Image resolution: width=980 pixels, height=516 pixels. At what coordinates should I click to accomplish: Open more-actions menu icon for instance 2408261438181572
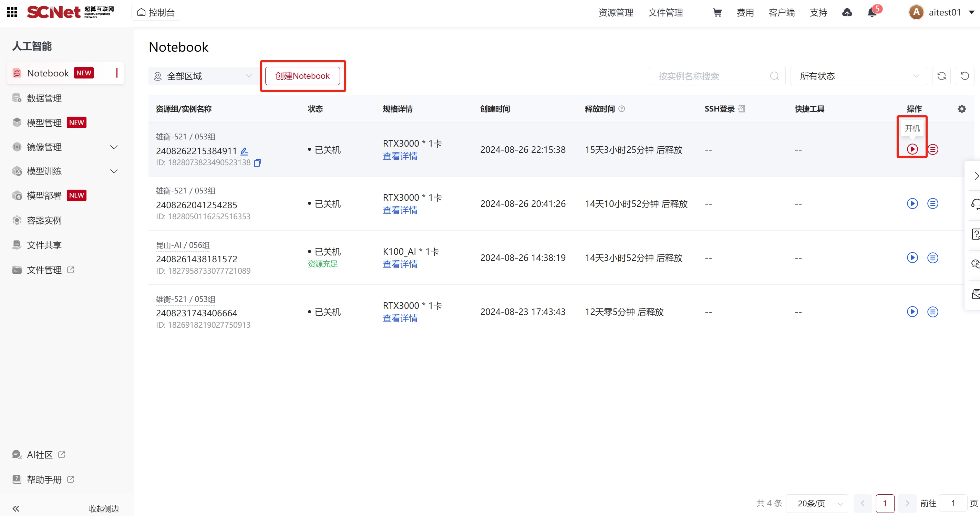932,258
